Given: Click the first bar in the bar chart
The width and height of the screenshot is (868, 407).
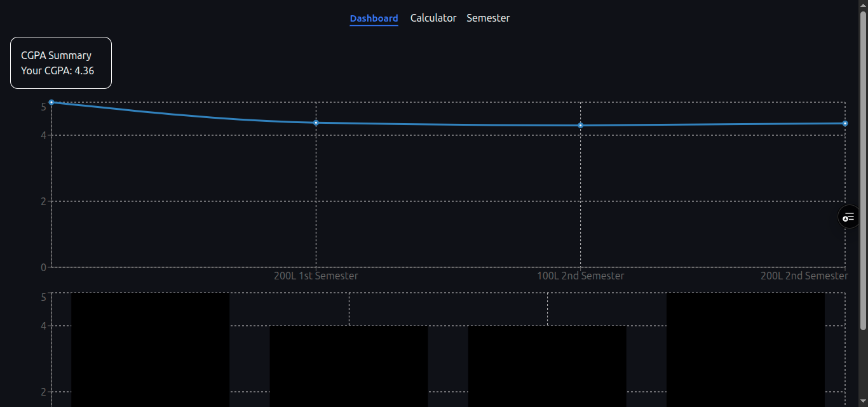Looking at the screenshot, I should pos(150,349).
